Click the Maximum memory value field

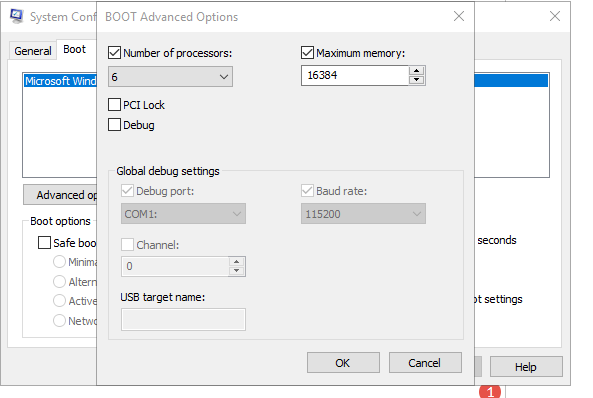point(355,75)
